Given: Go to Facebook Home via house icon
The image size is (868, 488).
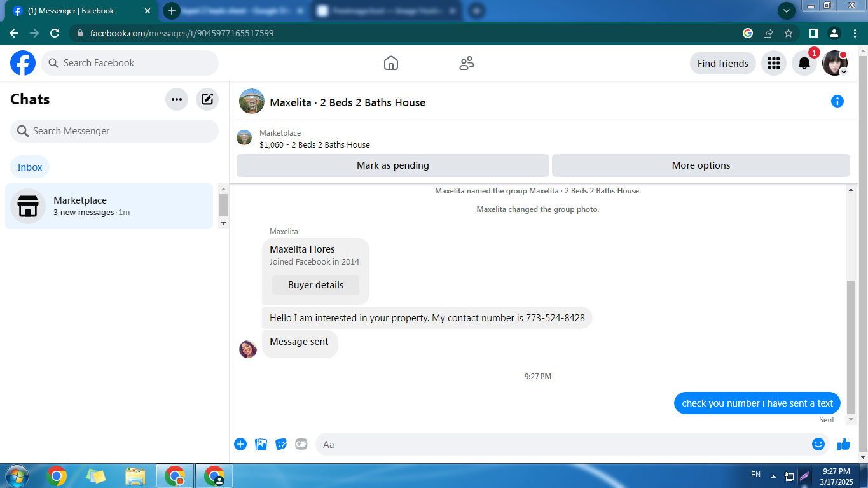Looking at the screenshot, I should point(391,63).
